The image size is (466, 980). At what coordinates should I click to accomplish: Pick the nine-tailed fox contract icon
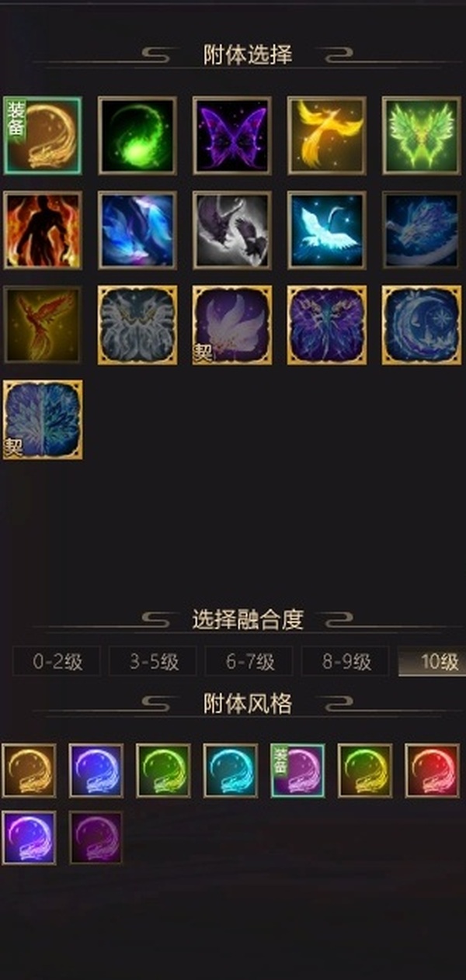click(x=232, y=324)
